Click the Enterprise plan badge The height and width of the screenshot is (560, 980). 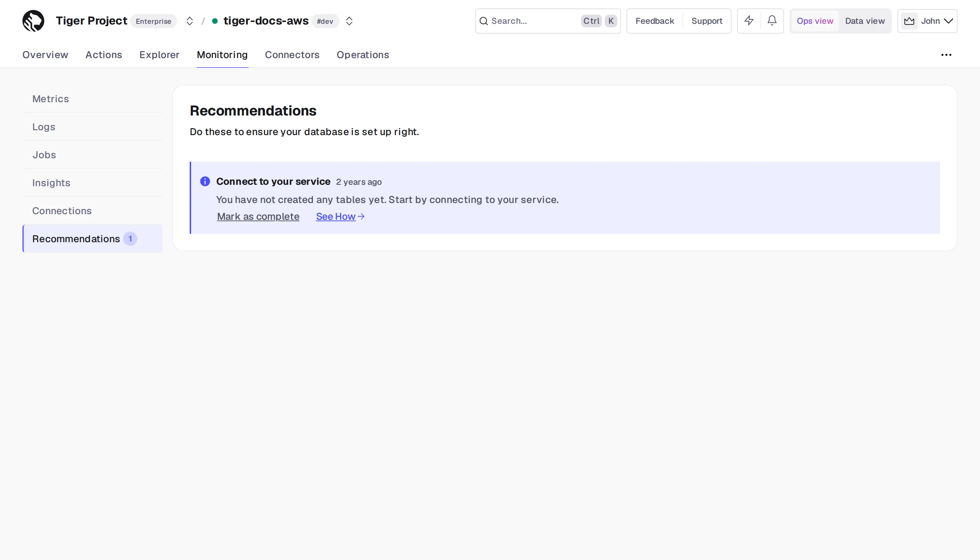click(x=153, y=21)
